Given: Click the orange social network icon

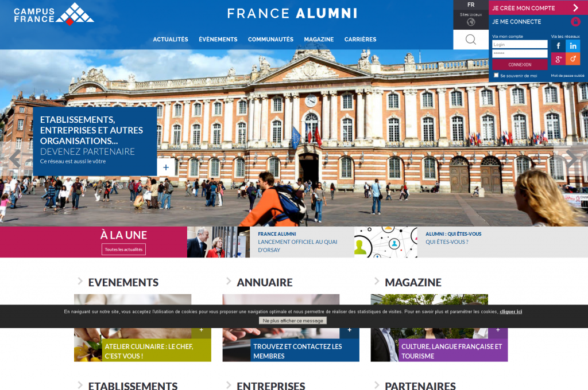Looking at the screenshot, I should [x=573, y=59].
